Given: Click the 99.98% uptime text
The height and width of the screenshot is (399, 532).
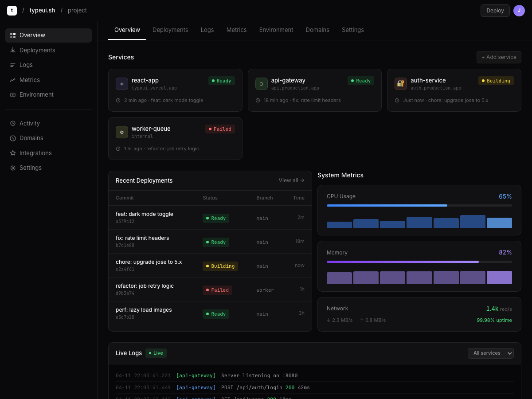Looking at the screenshot, I should point(494,320).
